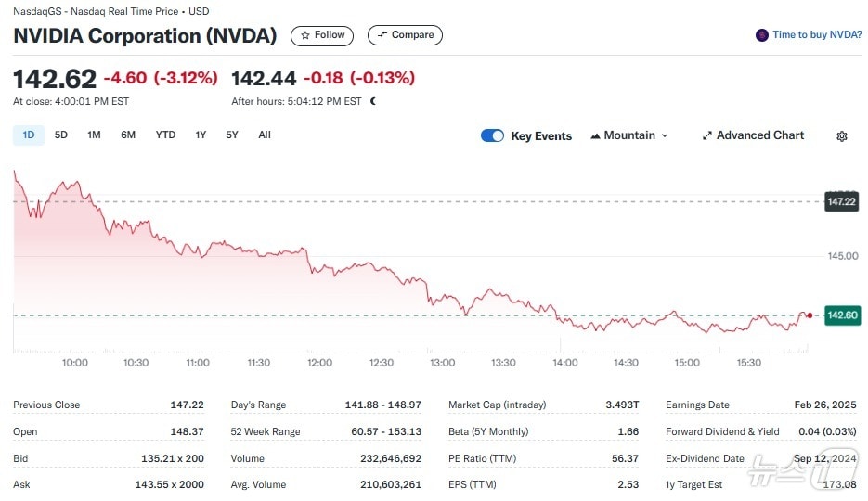This screenshot has height=501, width=868.
Task: Show the 5Y price history
Action: [232, 135]
